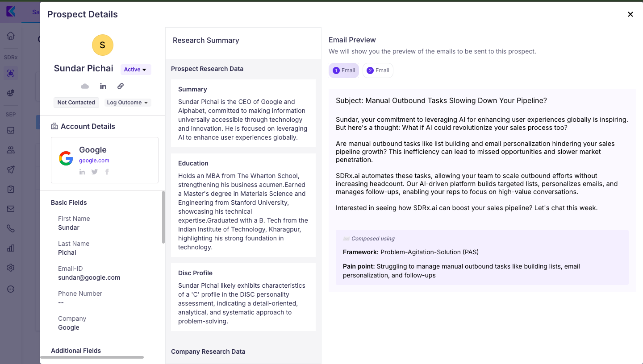Open the settings gear icon in sidebar
Screen dimensions: 643x364
point(11,268)
